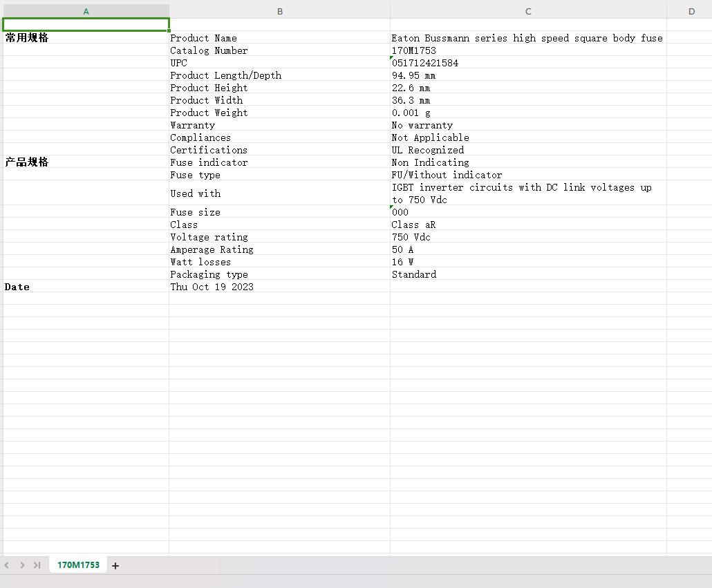Add a new sheet with plus icon

pyautogui.click(x=115, y=566)
